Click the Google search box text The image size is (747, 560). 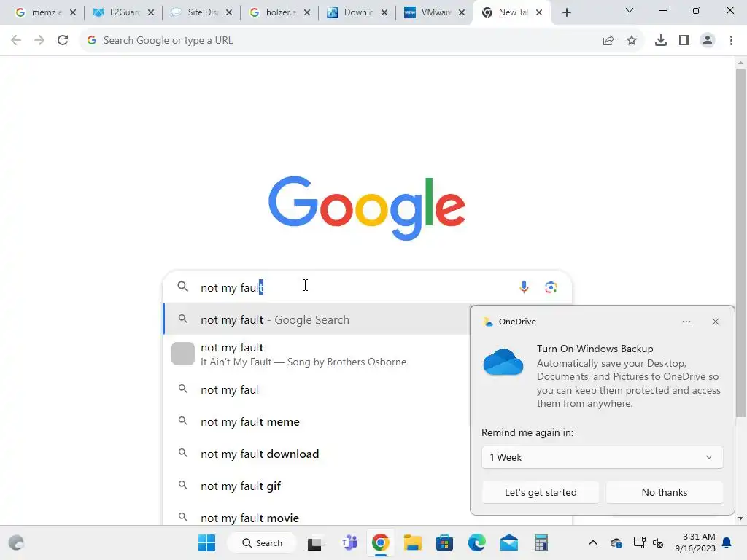232,287
